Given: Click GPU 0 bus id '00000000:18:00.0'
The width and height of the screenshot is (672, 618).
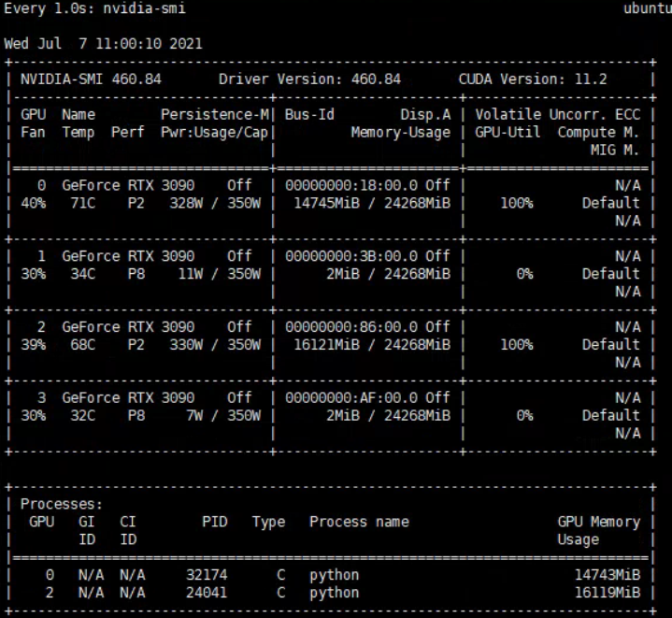Looking at the screenshot, I should [351, 185].
